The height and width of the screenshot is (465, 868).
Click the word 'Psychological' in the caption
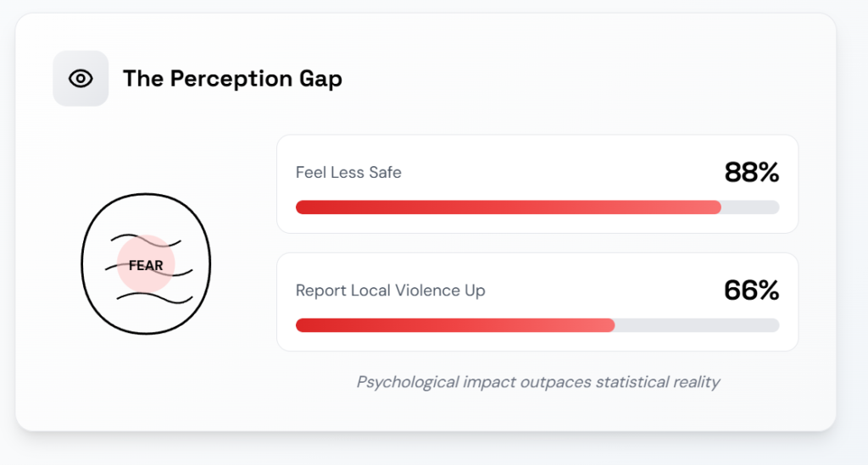407,382
